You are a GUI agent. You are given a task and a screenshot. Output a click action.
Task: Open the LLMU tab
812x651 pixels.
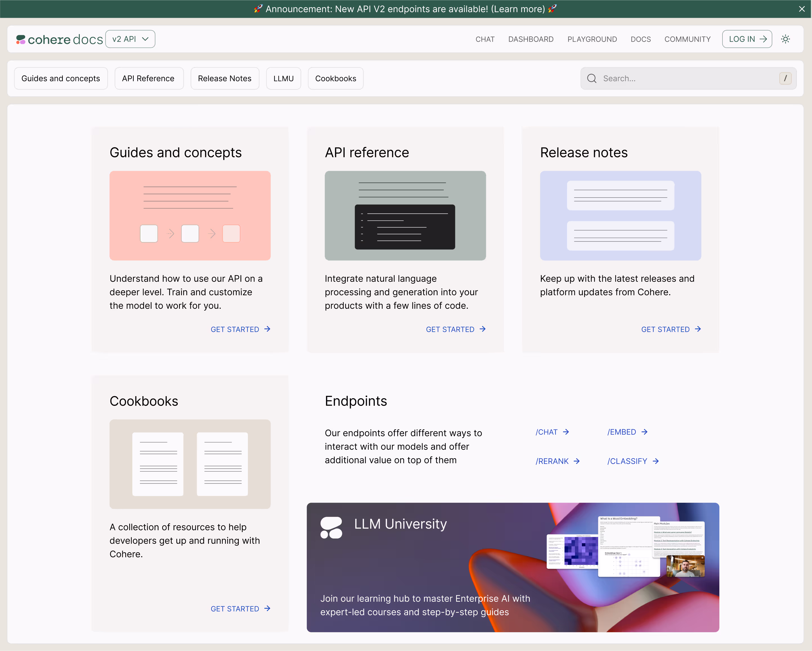[x=283, y=78]
